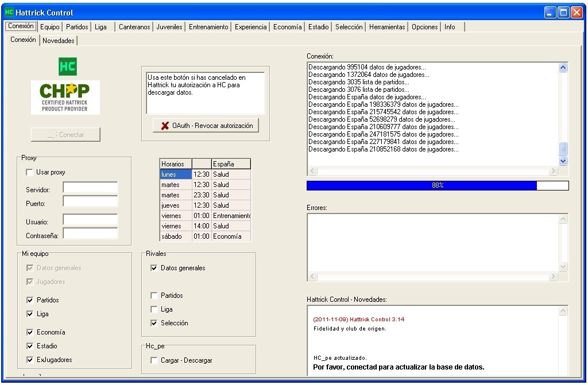Select the viernes 01:00 Entrenamiento row
This screenshot has height=385, width=588.
(x=205, y=216)
